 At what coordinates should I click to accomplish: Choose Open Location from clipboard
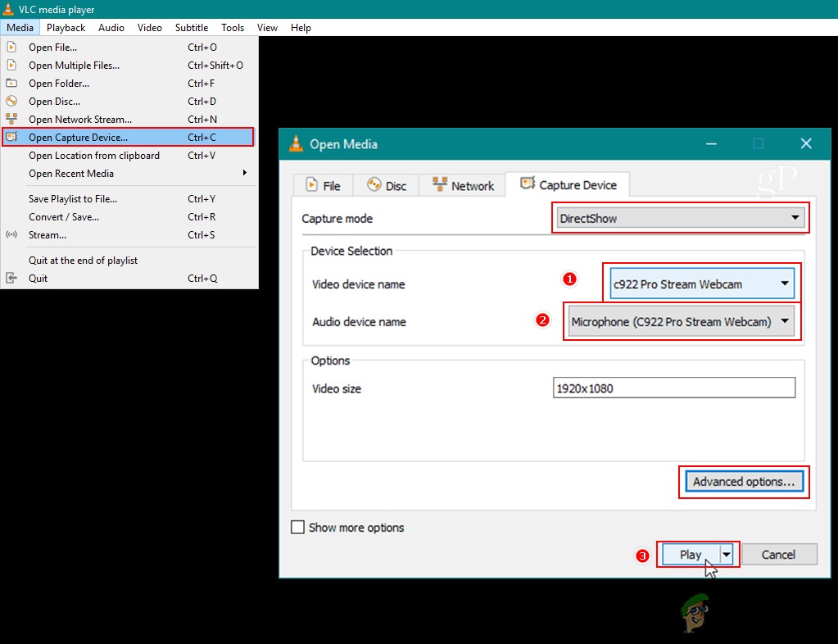pyautogui.click(x=129, y=155)
